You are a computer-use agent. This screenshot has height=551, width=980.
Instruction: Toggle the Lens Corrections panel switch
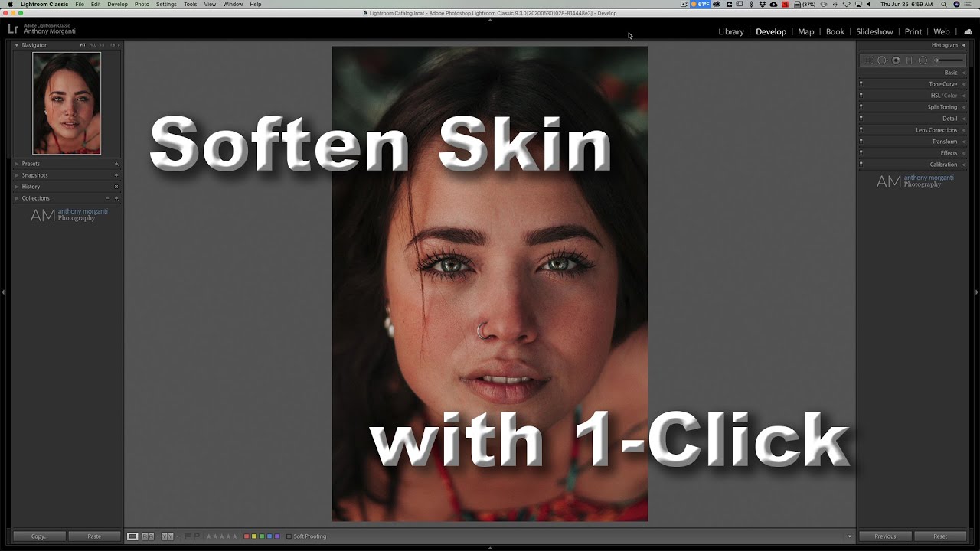coord(861,130)
